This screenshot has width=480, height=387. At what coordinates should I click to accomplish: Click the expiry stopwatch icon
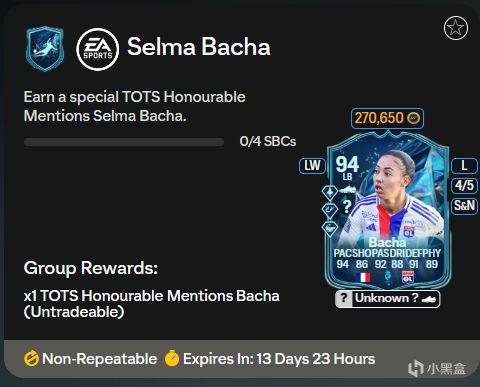click(x=172, y=358)
